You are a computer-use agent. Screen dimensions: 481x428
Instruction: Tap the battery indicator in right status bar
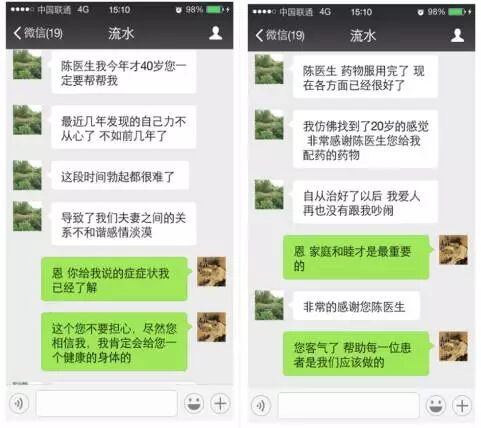point(457,12)
